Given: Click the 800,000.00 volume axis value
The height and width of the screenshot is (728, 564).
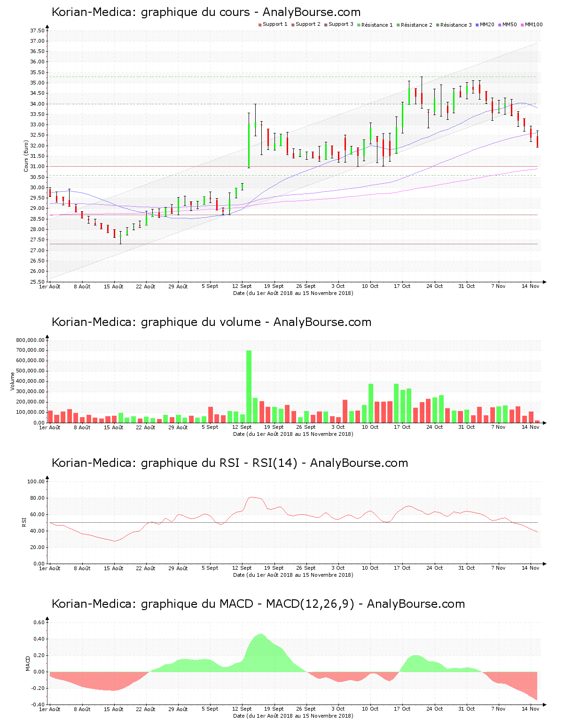Looking at the screenshot, I should click(30, 340).
